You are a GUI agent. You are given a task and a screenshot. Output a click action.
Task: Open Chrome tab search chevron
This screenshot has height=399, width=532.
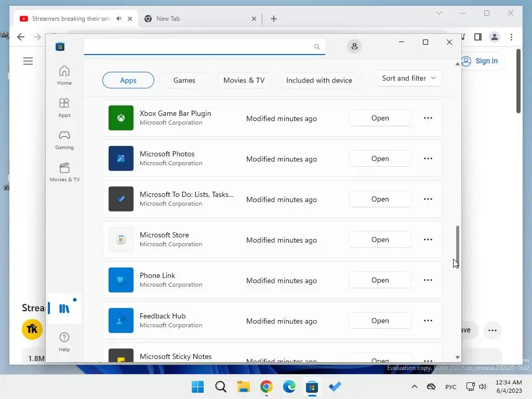438,13
